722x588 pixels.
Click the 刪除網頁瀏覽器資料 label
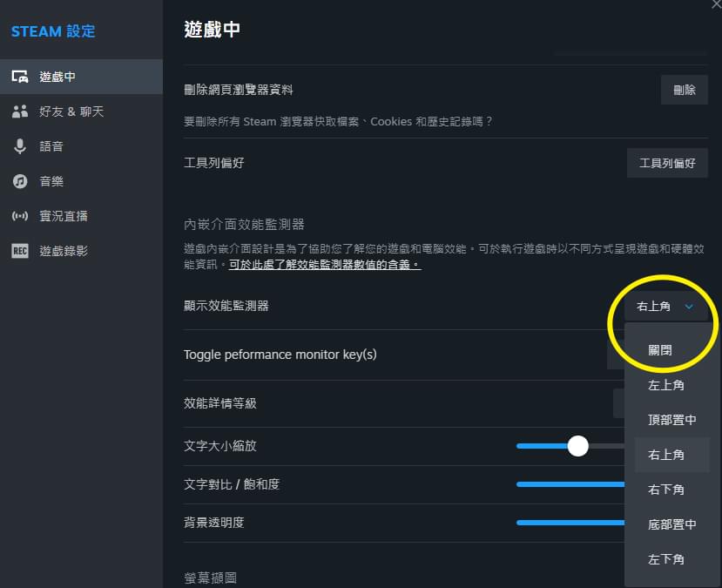click(x=238, y=90)
